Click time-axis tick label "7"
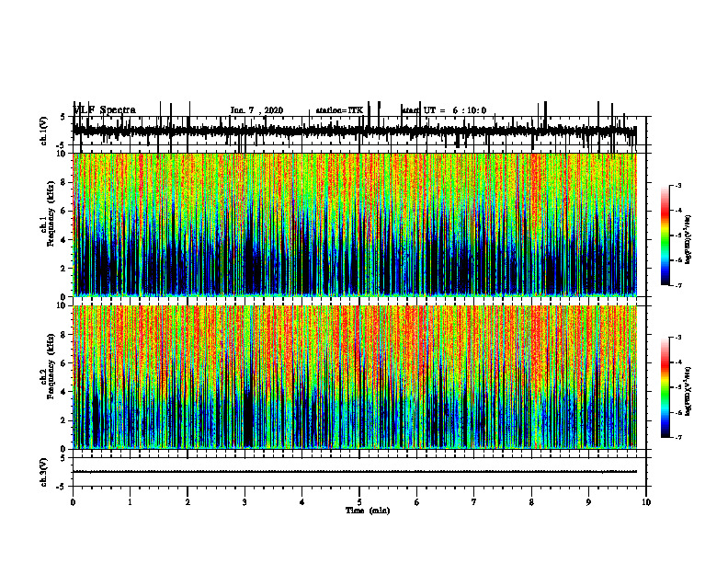728x563 pixels. coord(474,502)
